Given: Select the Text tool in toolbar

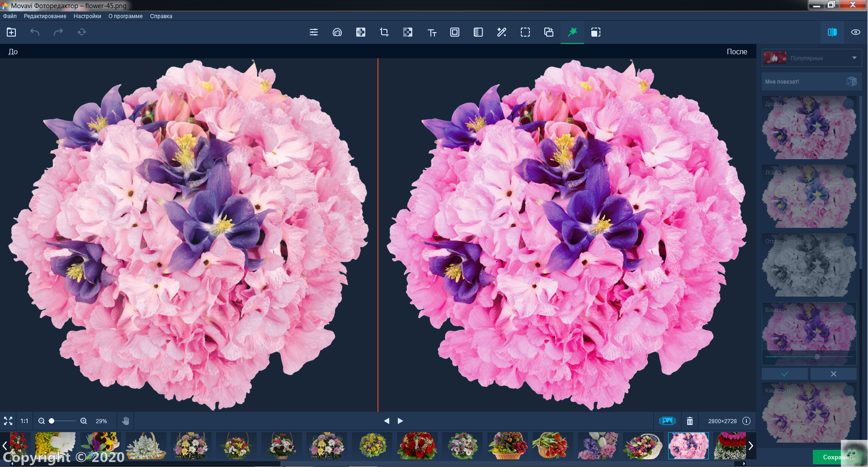Looking at the screenshot, I should pyautogui.click(x=432, y=32).
